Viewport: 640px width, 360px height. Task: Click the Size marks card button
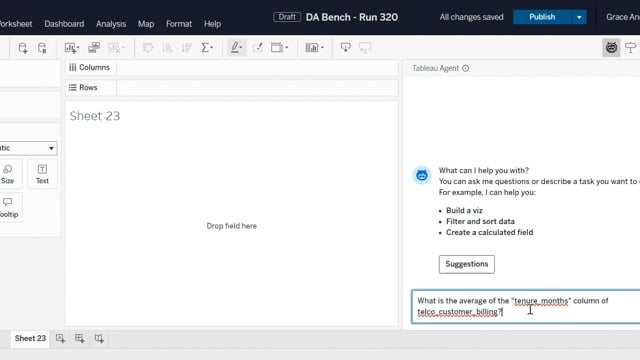[7, 174]
